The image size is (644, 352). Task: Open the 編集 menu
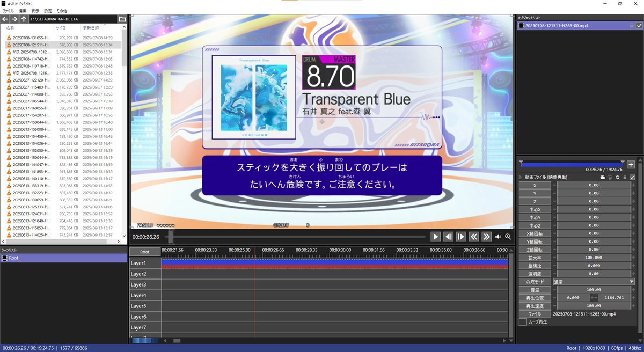pyautogui.click(x=22, y=11)
